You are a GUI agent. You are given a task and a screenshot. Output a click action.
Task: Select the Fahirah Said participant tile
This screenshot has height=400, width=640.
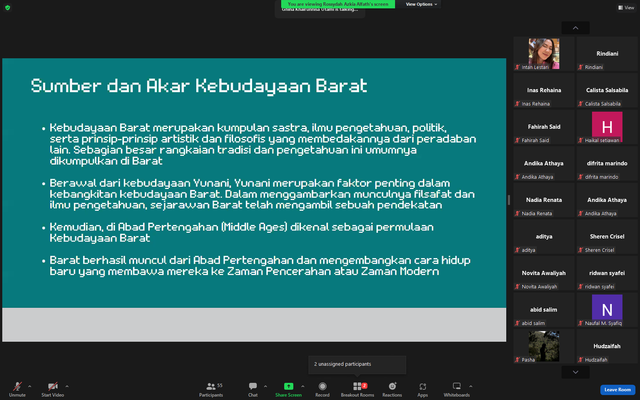pos(544,127)
